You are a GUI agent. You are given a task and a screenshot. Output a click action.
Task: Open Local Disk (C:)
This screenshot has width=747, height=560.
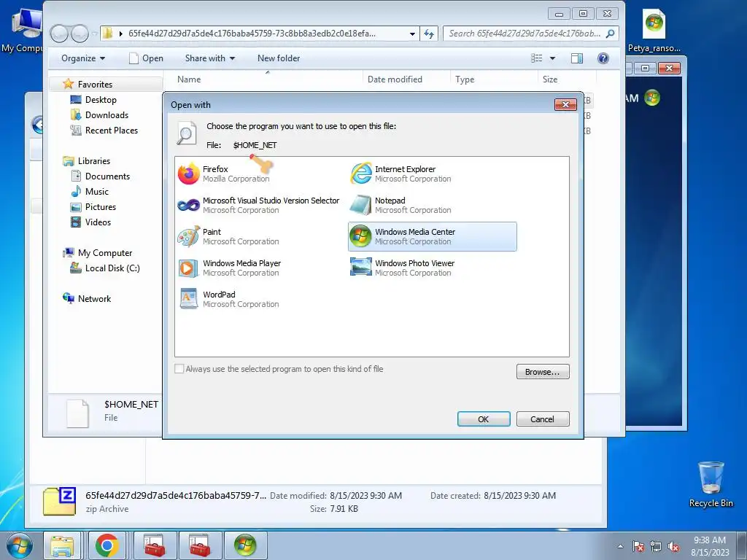112,268
